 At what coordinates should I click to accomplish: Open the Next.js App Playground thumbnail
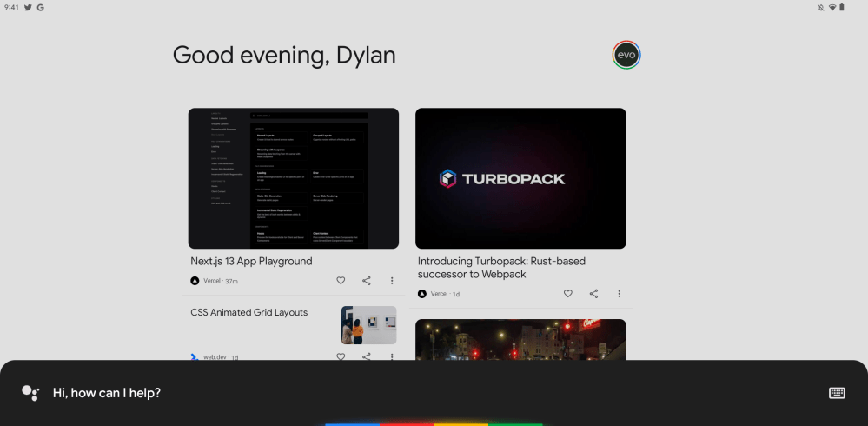point(294,178)
